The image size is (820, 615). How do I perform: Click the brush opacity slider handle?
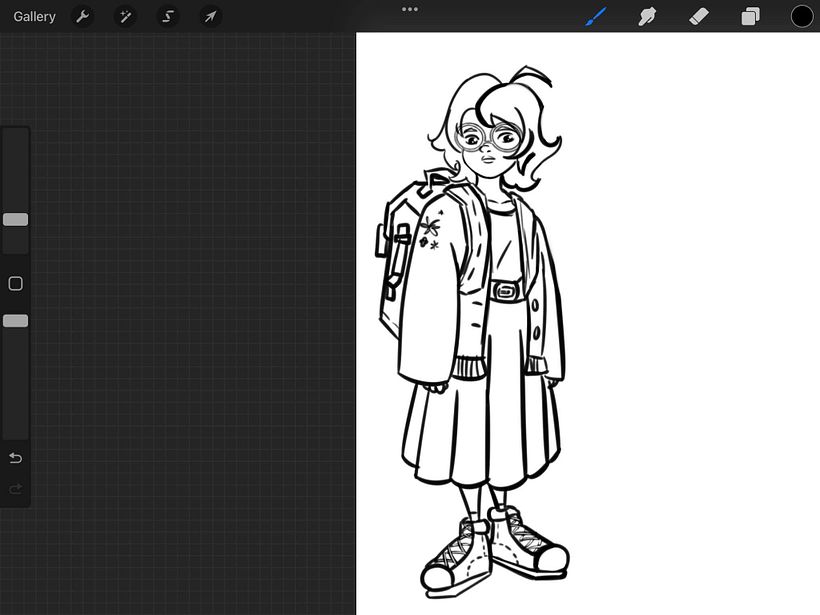pyautogui.click(x=15, y=321)
